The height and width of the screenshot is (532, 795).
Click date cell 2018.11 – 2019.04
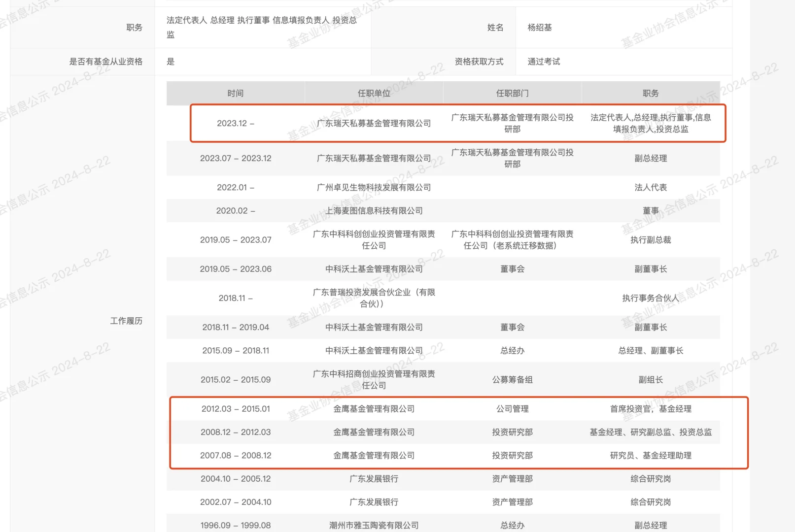tap(236, 327)
